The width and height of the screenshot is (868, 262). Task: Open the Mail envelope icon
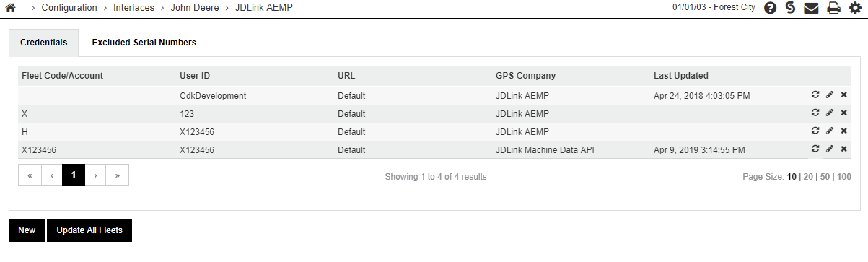pyautogui.click(x=811, y=9)
